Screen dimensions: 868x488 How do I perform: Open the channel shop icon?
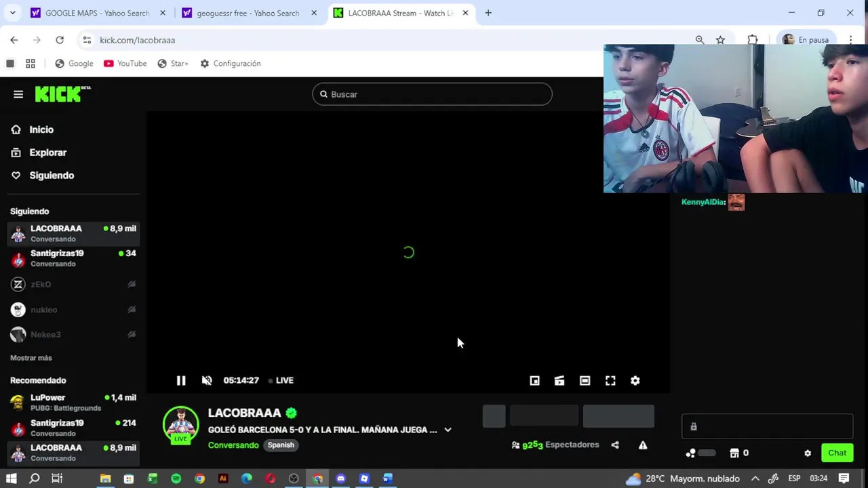click(734, 453)
